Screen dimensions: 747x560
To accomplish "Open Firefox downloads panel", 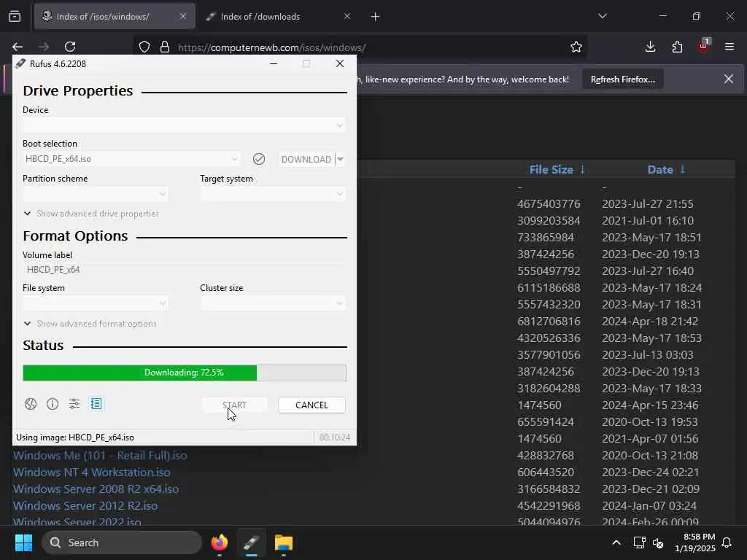I will [650, 47].
